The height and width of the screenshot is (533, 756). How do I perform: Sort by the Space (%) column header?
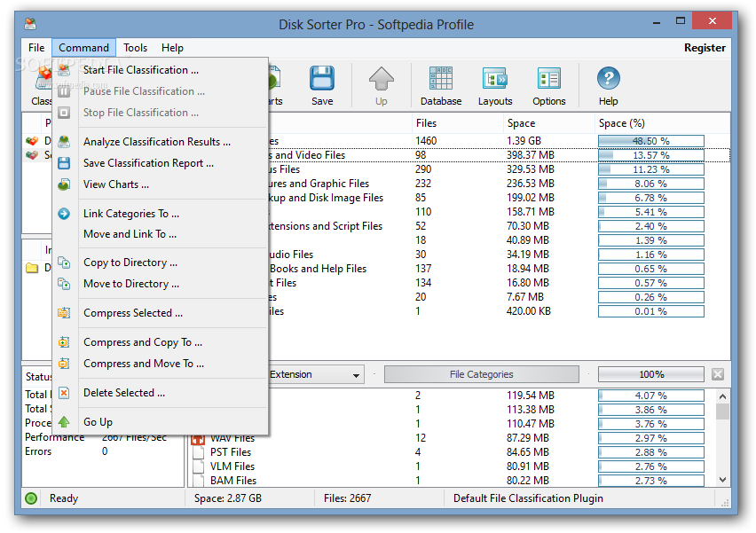tap(662, 123)
